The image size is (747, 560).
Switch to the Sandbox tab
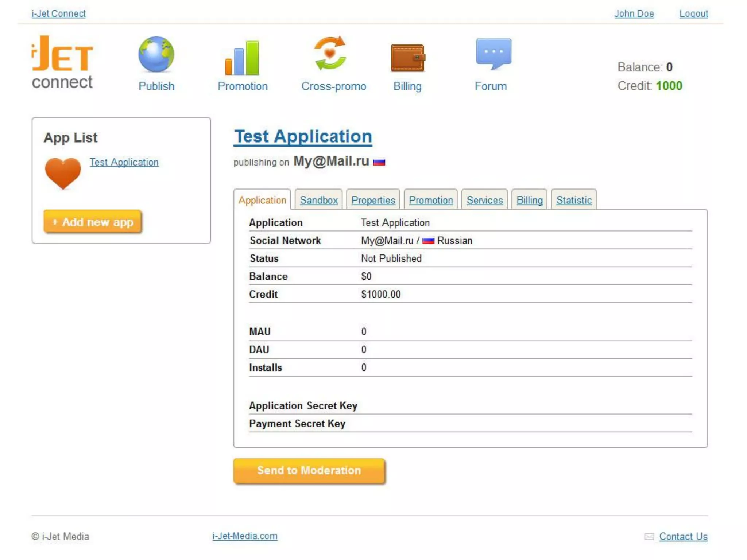click(319, 200)
